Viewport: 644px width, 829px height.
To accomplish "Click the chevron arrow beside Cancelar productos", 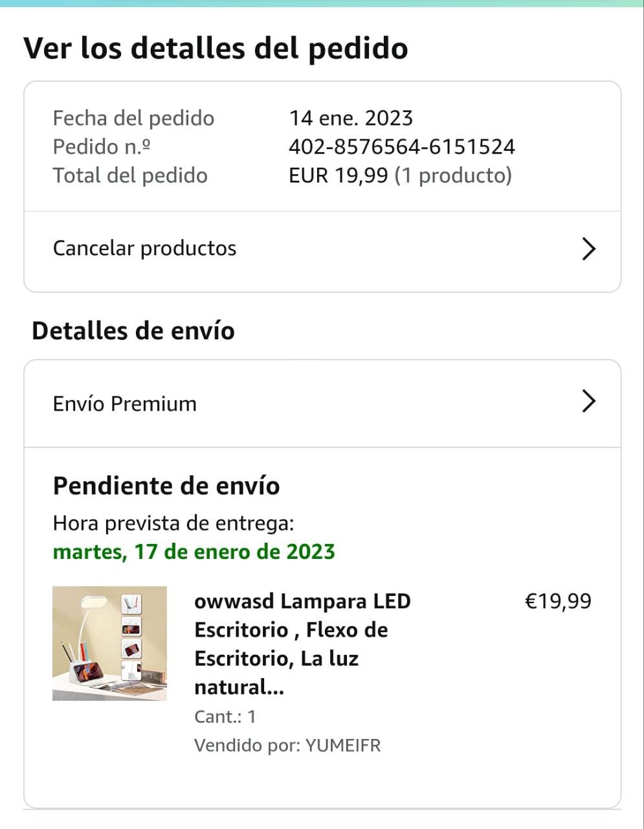I will point(588,249).
